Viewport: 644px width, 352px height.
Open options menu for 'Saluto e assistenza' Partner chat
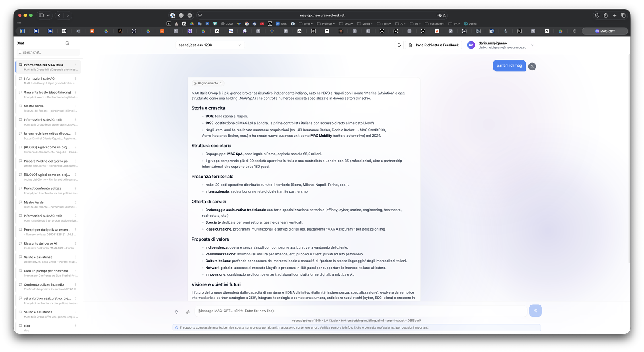coord(76,257)
